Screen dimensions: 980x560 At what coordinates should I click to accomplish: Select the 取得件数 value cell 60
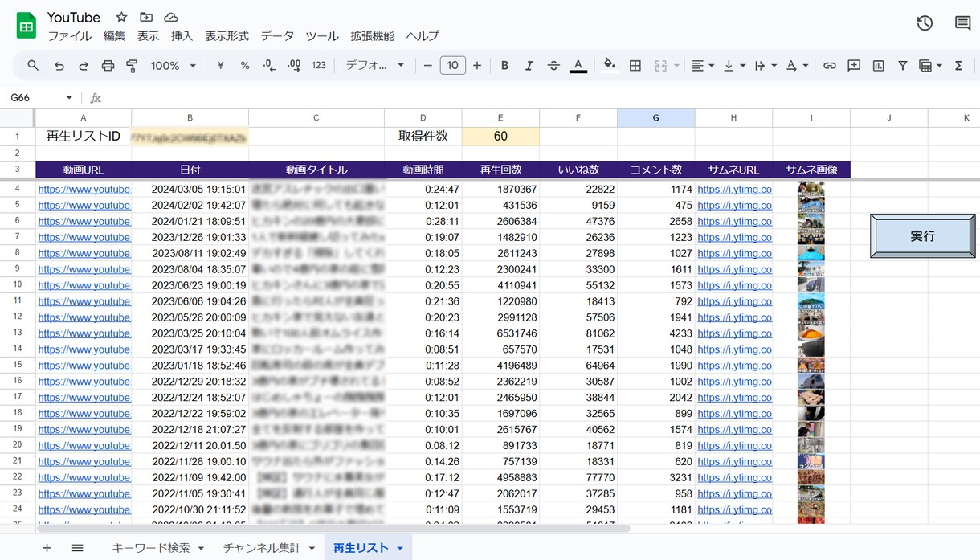click(500, 137)
